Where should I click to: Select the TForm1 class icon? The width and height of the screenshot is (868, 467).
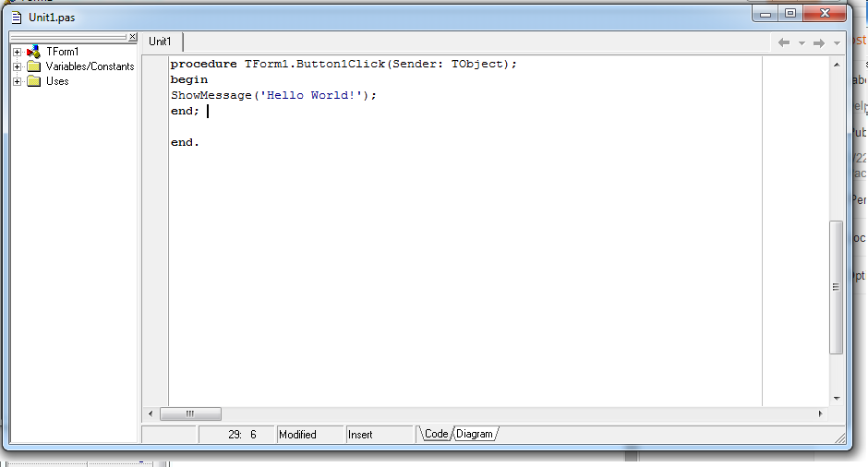pyautogui.click(x=34, y=52)
